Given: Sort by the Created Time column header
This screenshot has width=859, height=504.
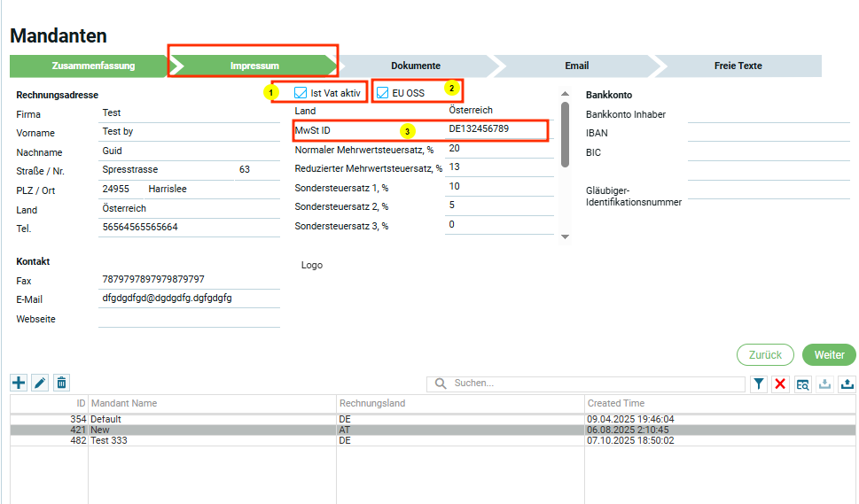Looking at the screenshot, I should tap(615, 403).
